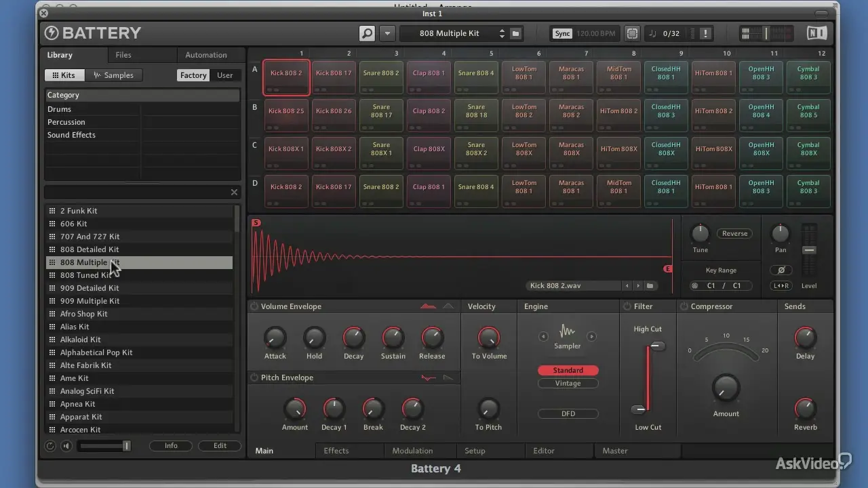Click the Attack knob

click(275, 337)
